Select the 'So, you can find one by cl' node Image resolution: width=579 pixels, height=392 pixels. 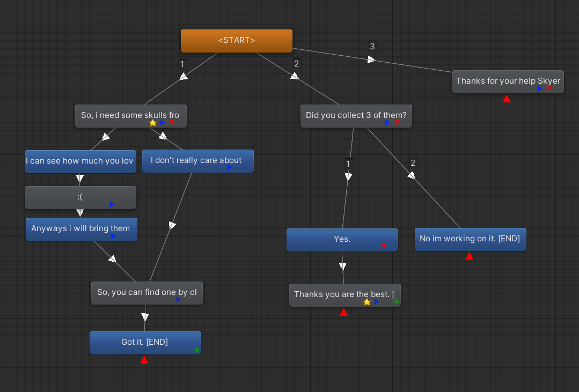pyautogui.click(x=146, y=292)
